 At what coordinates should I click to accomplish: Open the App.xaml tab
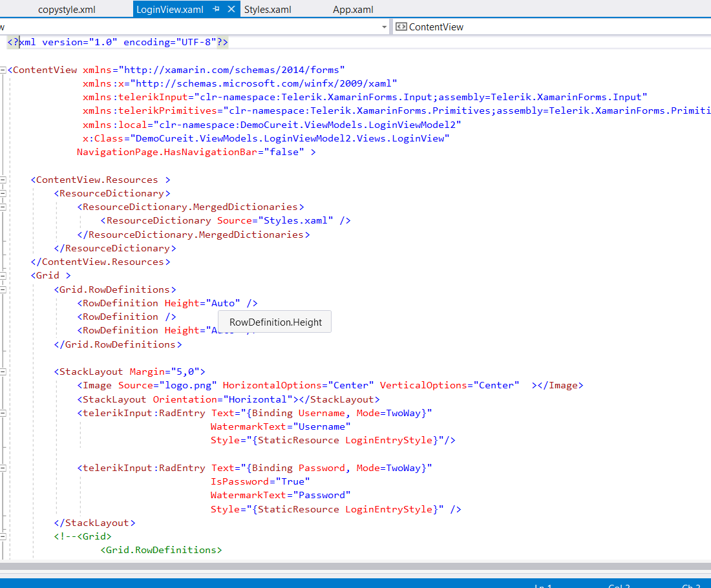[x=353, y=10]
